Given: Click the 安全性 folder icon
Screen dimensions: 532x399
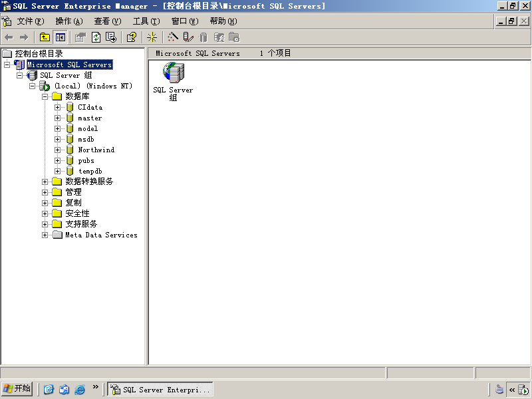Looking at the screenshot, I should pos(57,213).
